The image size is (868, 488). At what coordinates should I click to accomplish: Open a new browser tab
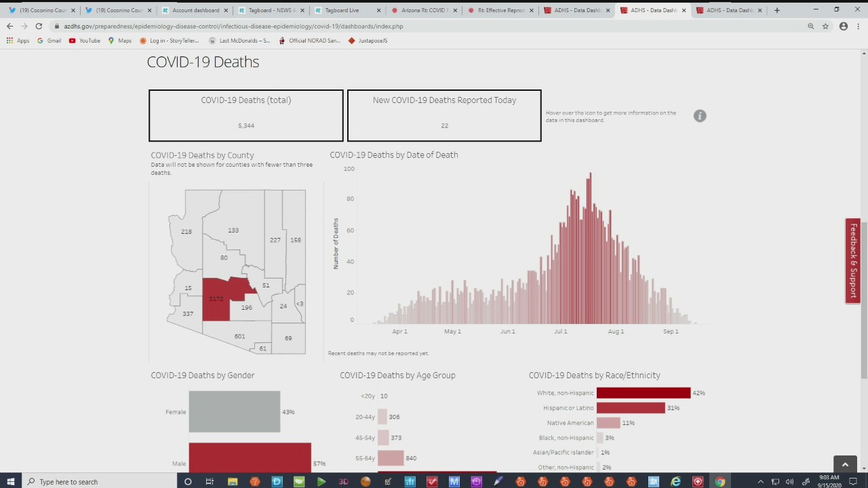pos(777,10)
